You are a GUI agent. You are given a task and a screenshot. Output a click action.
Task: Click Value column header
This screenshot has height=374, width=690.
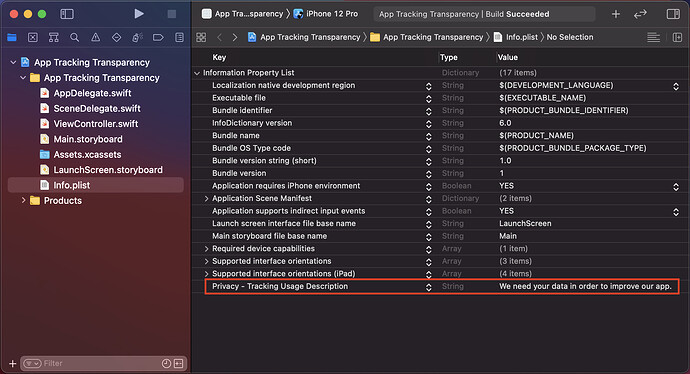point(508,57)
